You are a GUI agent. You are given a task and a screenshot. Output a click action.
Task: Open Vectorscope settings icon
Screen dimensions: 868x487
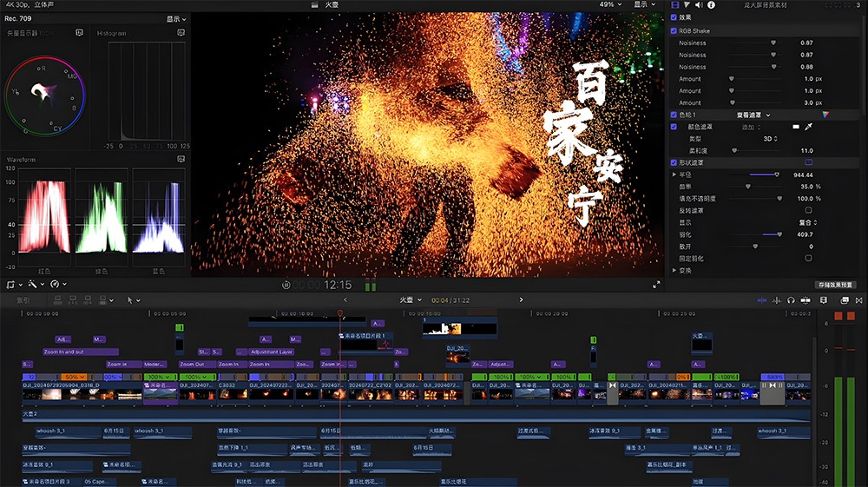(x=79, y=33)
